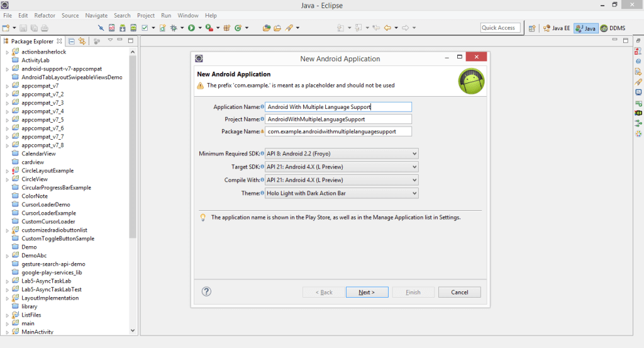This screenshot has width=644, height=348.
Task: Click the Application Name text field
Action: (338, 107)
